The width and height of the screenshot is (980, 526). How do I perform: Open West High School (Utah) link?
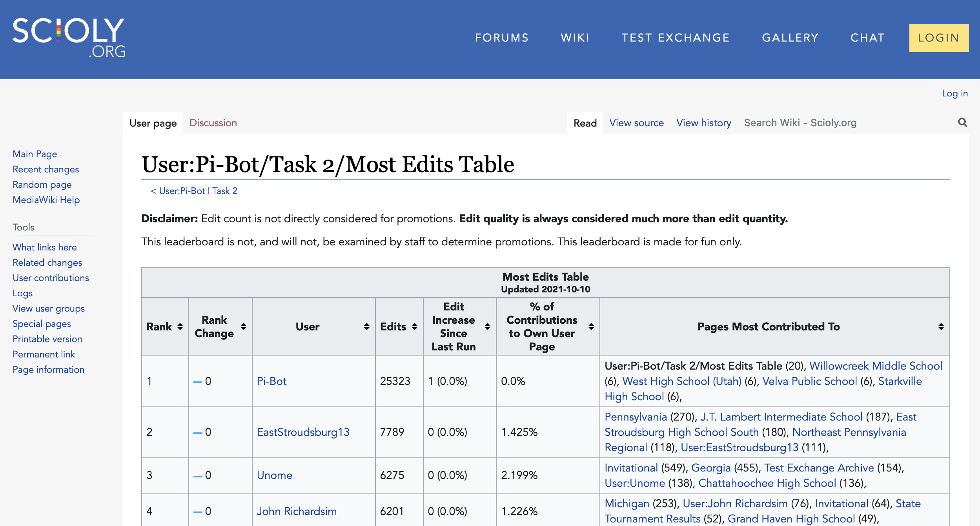[x=682, y=381]
